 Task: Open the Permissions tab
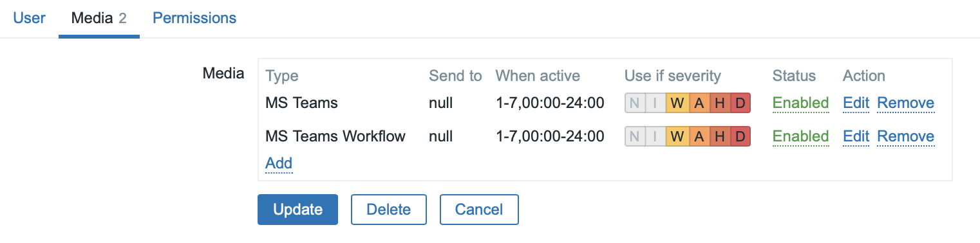click(x=194, y=18)
